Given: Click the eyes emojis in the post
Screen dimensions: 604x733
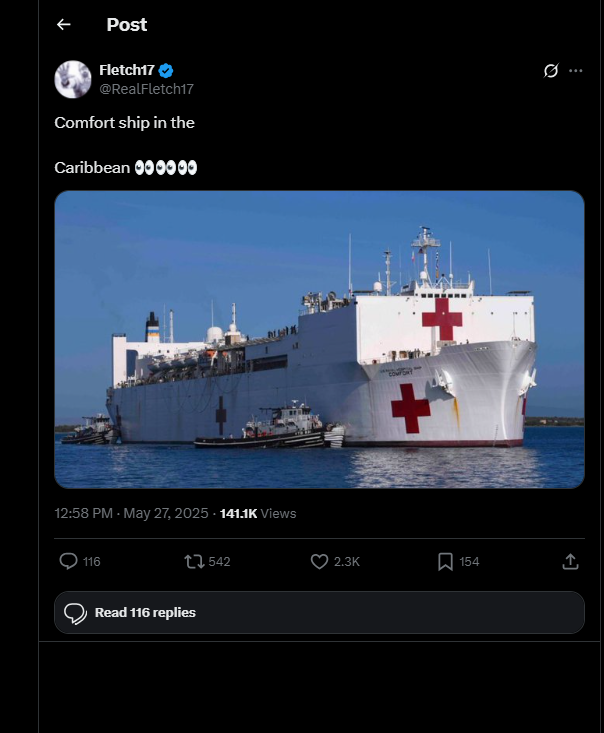Looking at the screenshot, I should click(x=165, y=168).
